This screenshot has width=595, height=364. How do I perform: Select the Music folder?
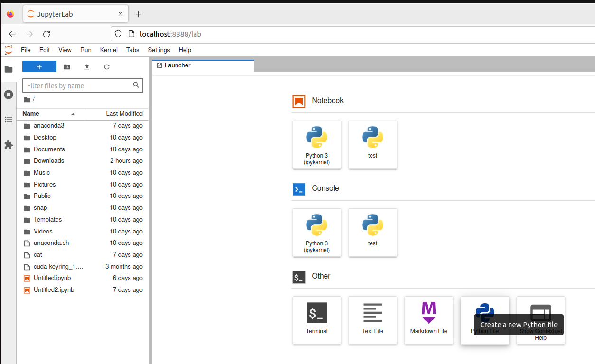[x=83, y=173]
